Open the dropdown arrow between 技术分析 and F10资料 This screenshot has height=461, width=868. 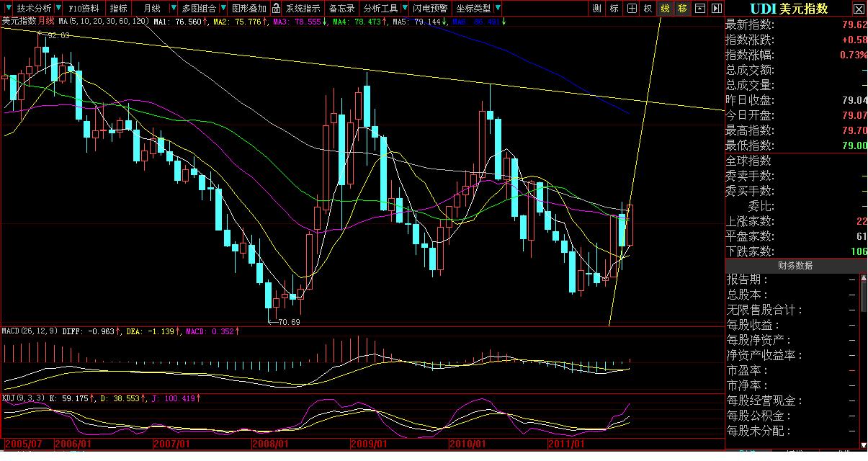point(60,9)
